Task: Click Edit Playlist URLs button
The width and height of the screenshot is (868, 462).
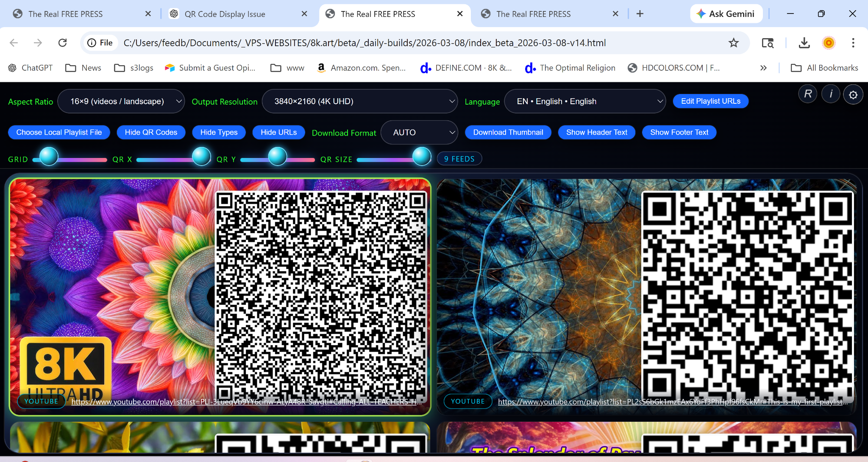Action: pos(711,101)
